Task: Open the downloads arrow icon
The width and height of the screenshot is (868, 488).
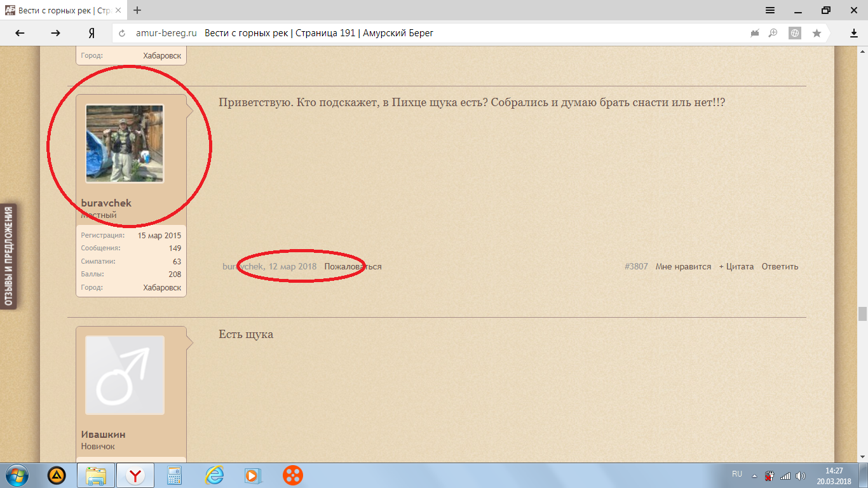Action: point(854,33)
